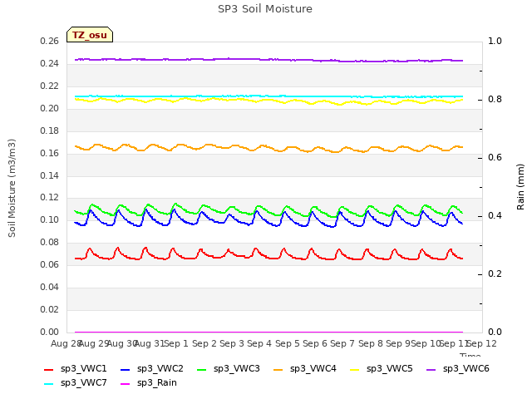Click the 0.2 rain axis tick label

pyautogui.click(x=495, y=273)
